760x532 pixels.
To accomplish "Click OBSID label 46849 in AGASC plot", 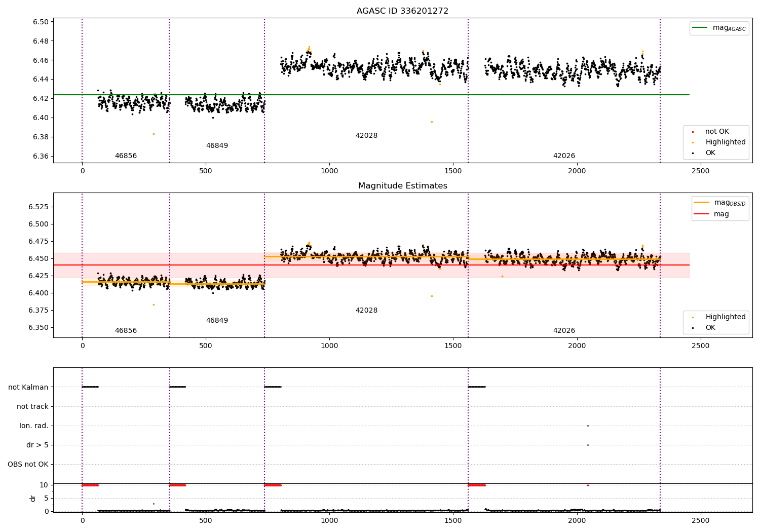I will (217, 146).
